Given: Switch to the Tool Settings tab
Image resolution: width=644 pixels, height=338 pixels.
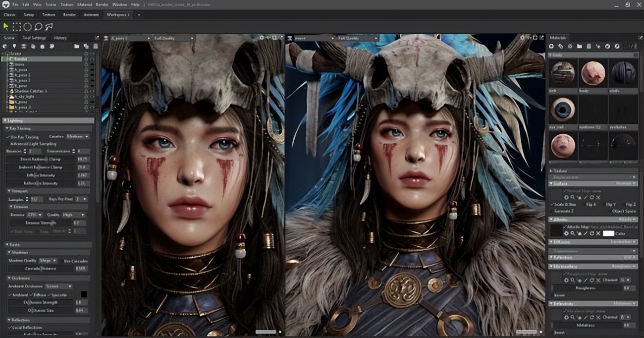Looking at the screenshot, I should pos(34,38).
